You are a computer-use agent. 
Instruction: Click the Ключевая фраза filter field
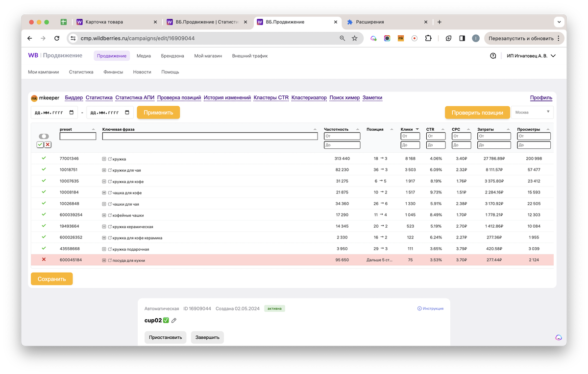pyautogui.click(x=210, y=136)
